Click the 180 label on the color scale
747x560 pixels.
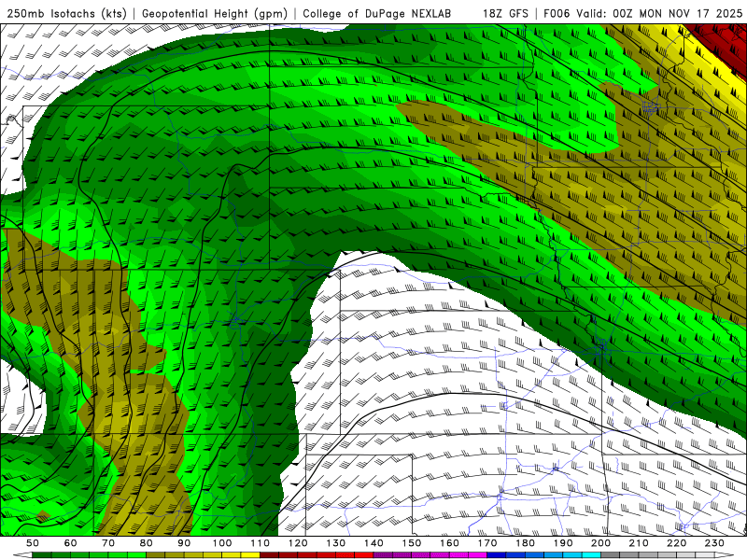(525, 543)
